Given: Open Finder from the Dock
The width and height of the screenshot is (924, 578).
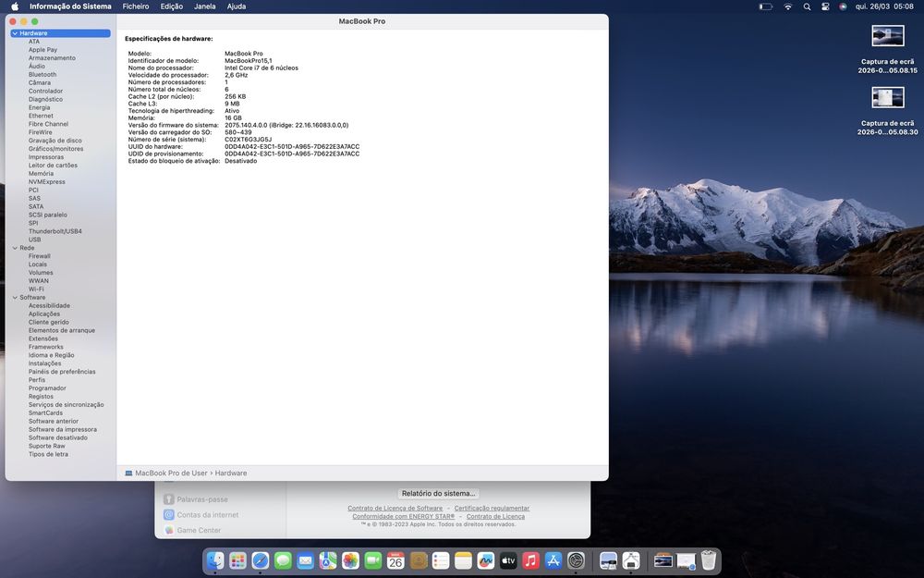Looking at the screenshot, I should pos(215,560).
